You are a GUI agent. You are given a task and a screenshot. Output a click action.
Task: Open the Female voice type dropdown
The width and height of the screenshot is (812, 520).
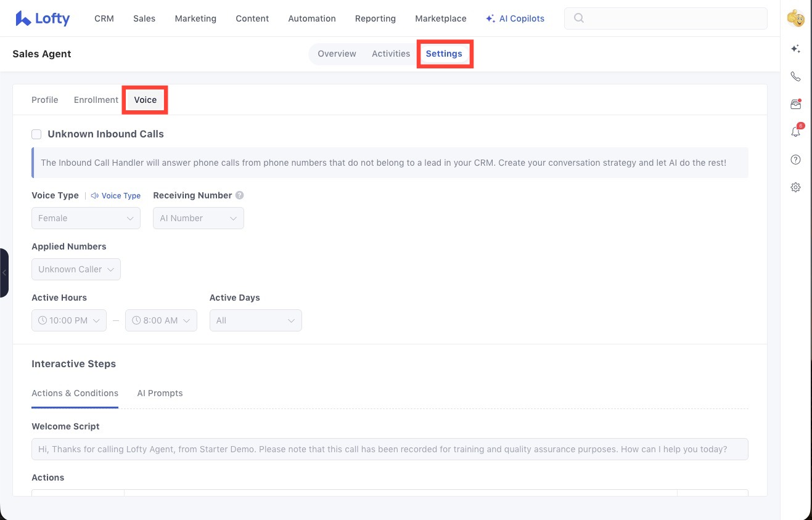click(x=86, y=218)
